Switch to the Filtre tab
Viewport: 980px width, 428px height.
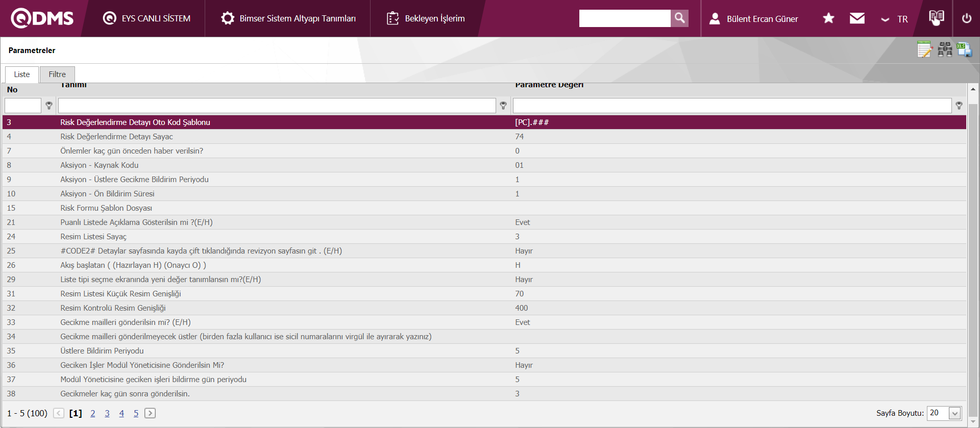57,74
